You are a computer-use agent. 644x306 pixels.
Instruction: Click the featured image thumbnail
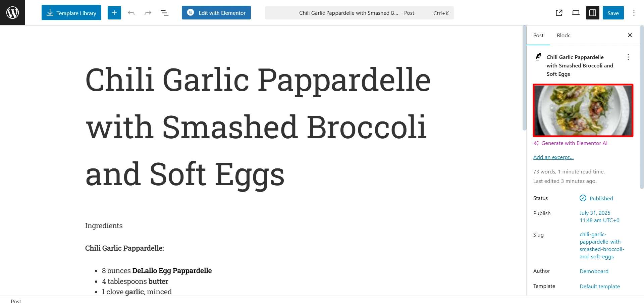[583, 110]
